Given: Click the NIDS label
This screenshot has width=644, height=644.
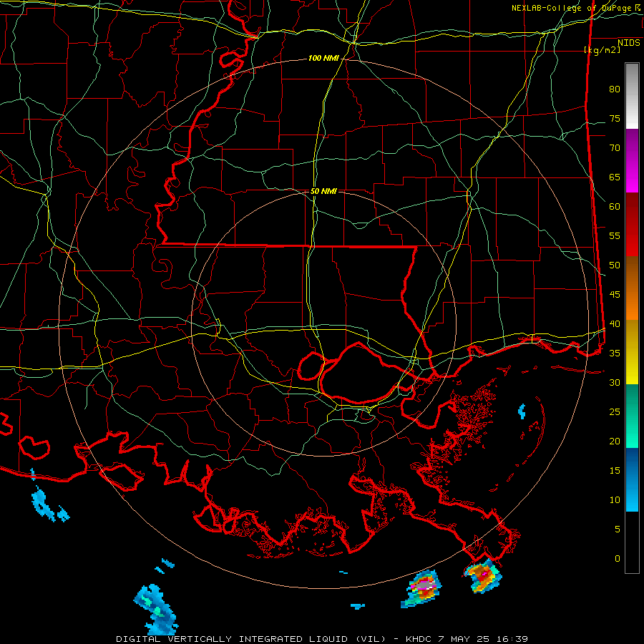Looking at the screenshot, I should (629, 42).
